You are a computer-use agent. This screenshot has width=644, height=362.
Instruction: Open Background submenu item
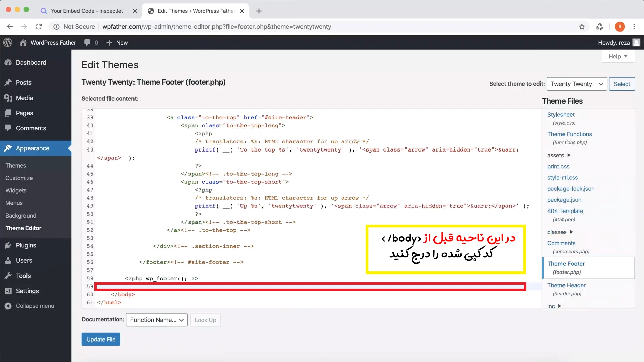[21, 216]
